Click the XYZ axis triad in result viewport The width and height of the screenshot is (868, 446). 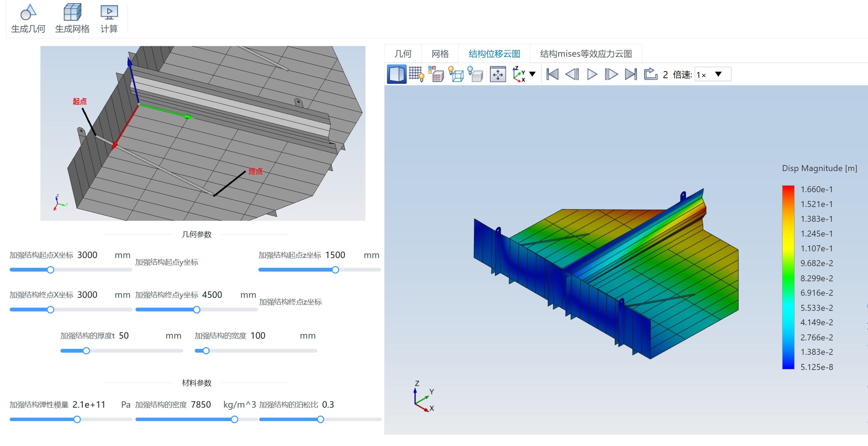coord(424,397)
